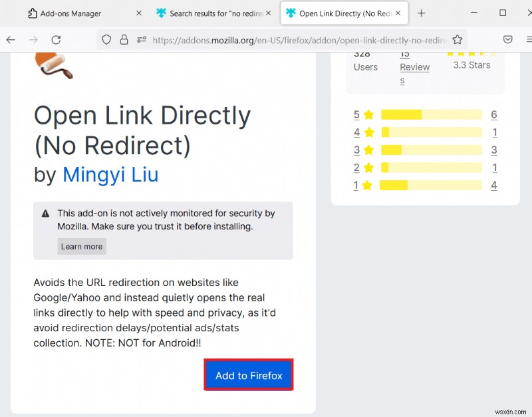Click the Open Link Directly heading
532x417 pixels.
142,130
